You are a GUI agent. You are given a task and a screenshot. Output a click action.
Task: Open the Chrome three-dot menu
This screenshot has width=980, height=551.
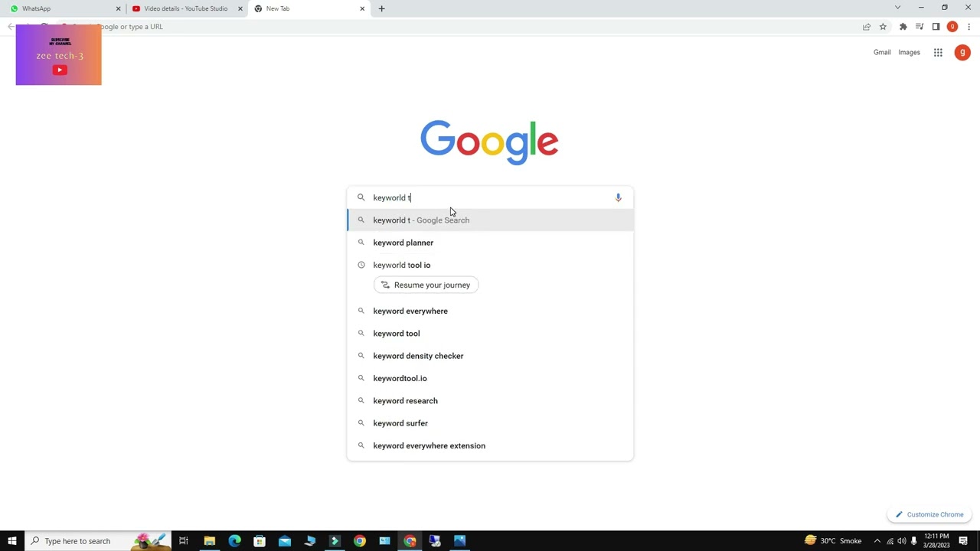pyautogui.click(x=969, y=27)
